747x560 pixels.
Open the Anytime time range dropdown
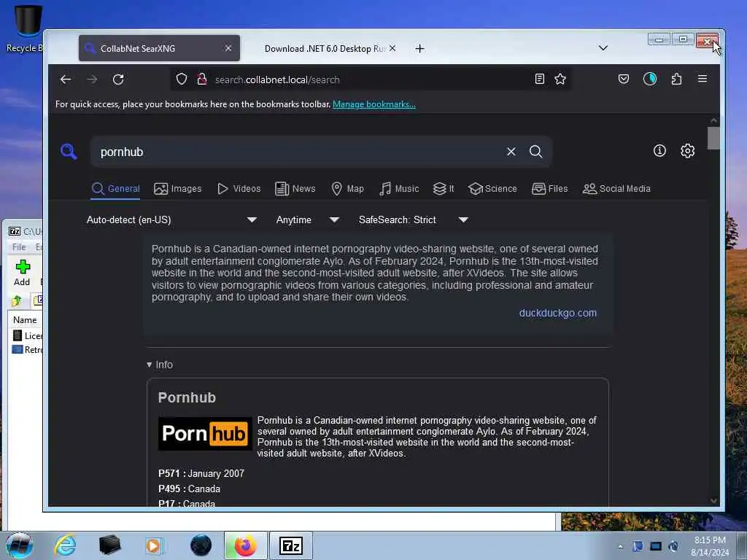307,219
